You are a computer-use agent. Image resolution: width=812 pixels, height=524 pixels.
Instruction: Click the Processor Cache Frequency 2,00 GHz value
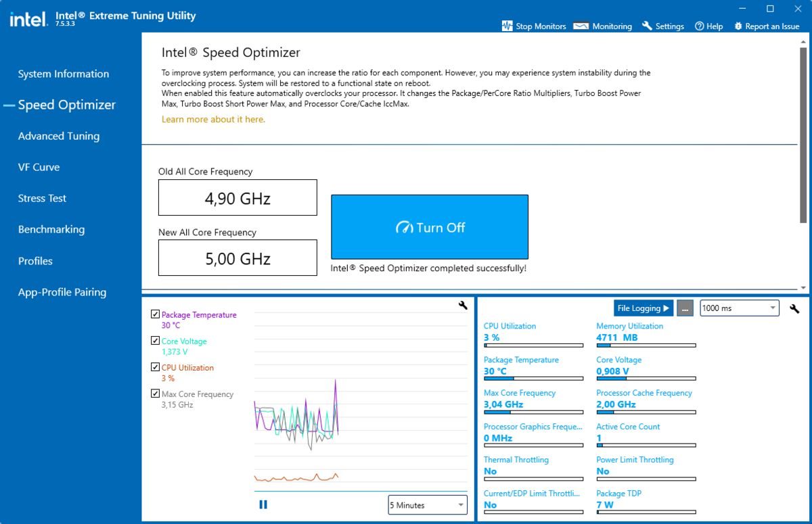coord(616,404)
